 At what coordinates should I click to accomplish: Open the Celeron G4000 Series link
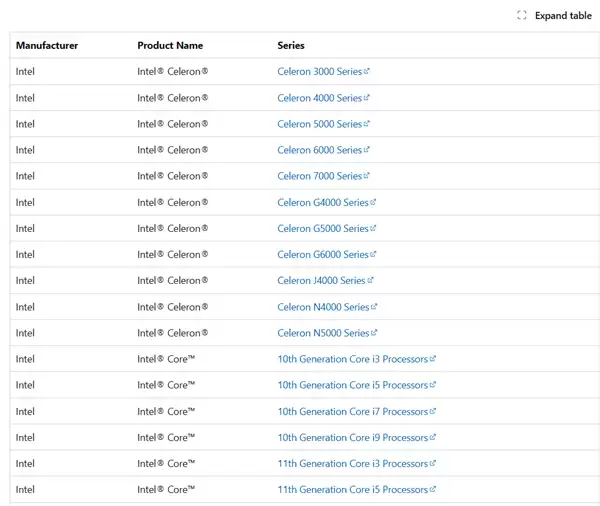323,202
